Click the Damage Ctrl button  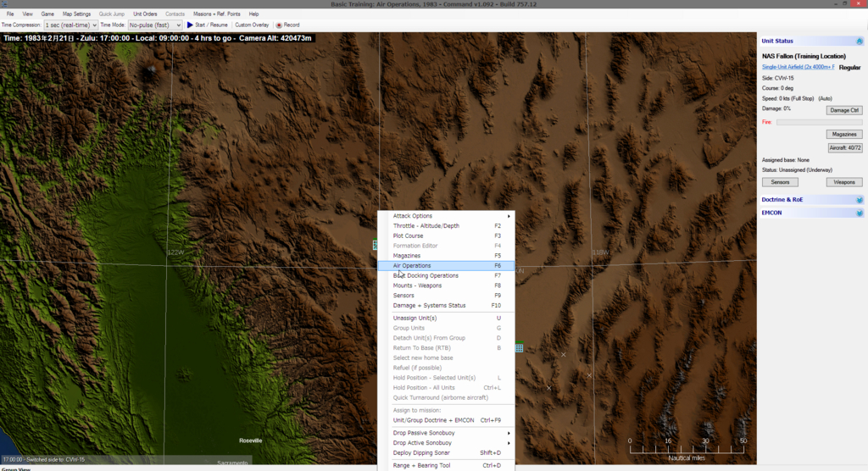pyautogui.click(x=843, y=110)
